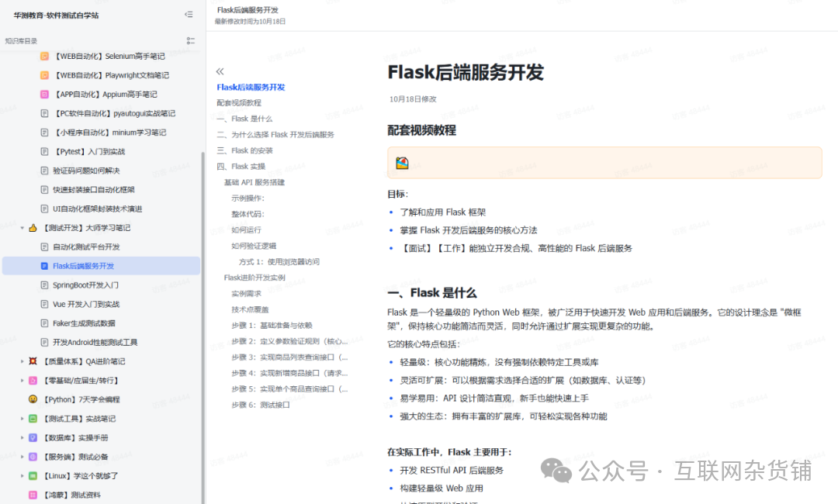Click the document icon beside 【Pytest】入门到实战
Screen dimensions: 838x504
[44, 152]
